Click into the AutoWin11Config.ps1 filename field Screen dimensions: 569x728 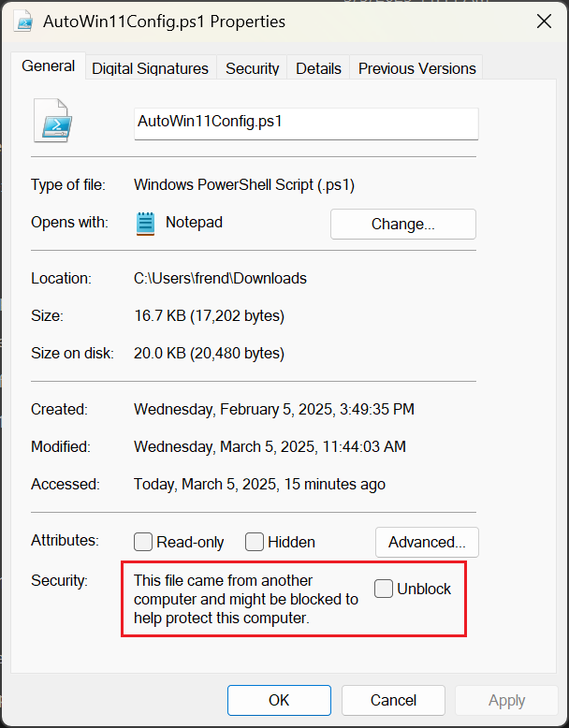(x=306, y=124)
